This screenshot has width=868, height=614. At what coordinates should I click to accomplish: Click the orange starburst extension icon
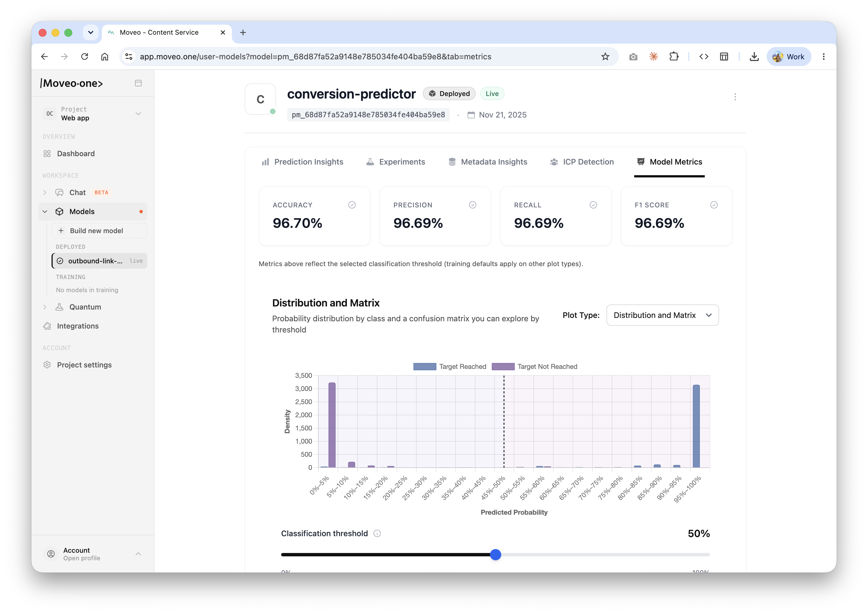(x=654, y=57)
